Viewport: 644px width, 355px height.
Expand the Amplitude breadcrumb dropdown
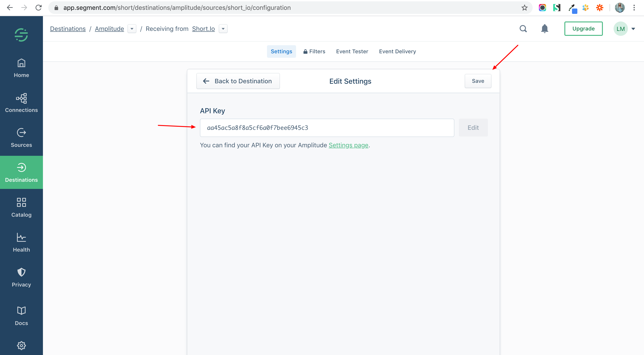tap(132, 29)
